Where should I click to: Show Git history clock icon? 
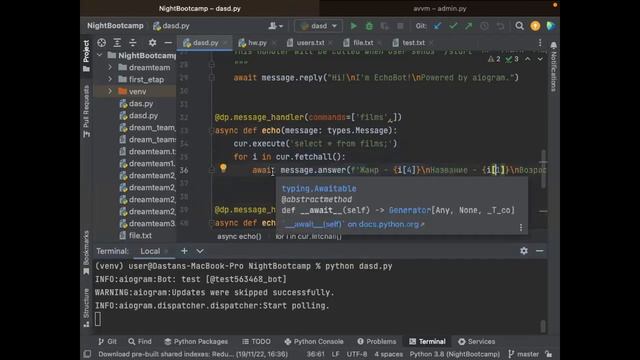(x=484, y=26)
